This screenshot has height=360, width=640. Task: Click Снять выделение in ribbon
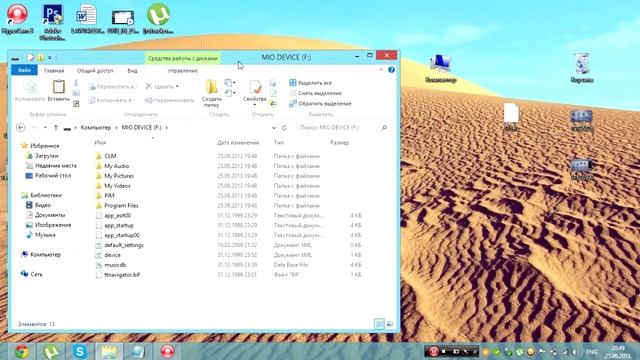[316, 93]
